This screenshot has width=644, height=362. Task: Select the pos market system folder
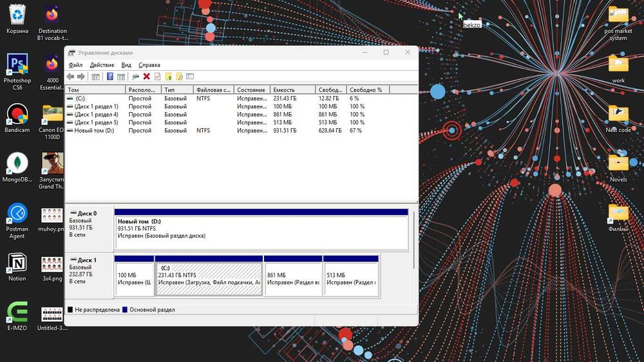(x=618, y=23)
